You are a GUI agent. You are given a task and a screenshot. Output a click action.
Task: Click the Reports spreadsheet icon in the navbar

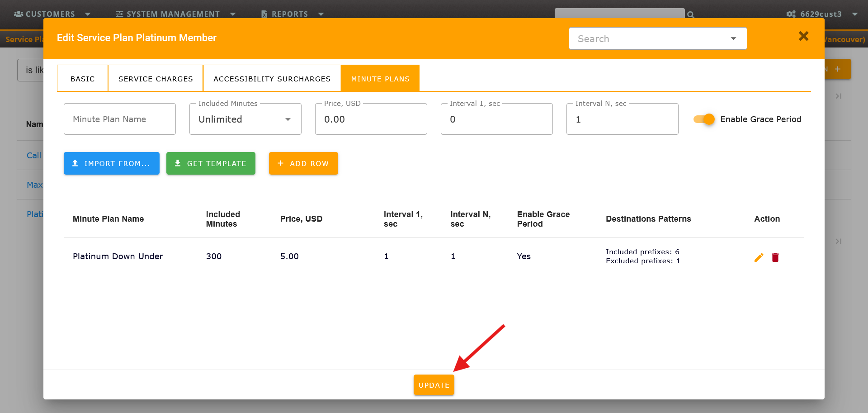(264, 14)
